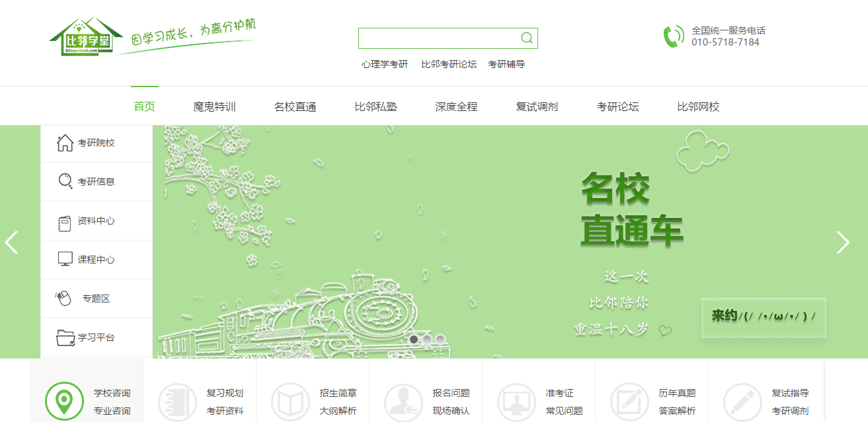This screenshot has width=868, height=422.
Task: Open 考研院校 house icon in sidebar
Action: (65, 143)
